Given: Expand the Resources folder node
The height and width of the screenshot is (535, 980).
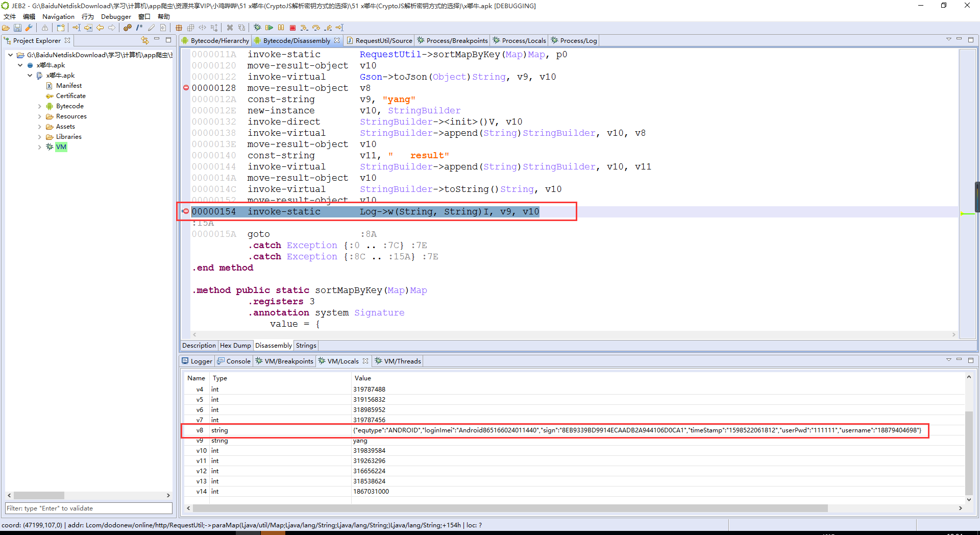Looking at the screenshot, I should [x=40, y=116].
